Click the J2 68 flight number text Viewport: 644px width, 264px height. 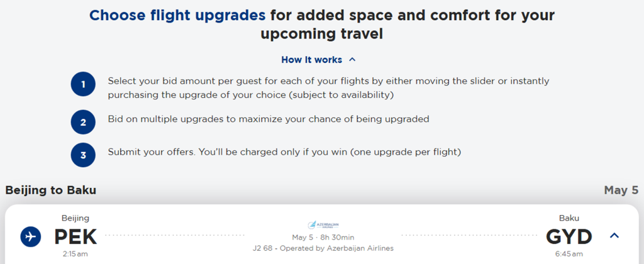[x=262, y=248]
